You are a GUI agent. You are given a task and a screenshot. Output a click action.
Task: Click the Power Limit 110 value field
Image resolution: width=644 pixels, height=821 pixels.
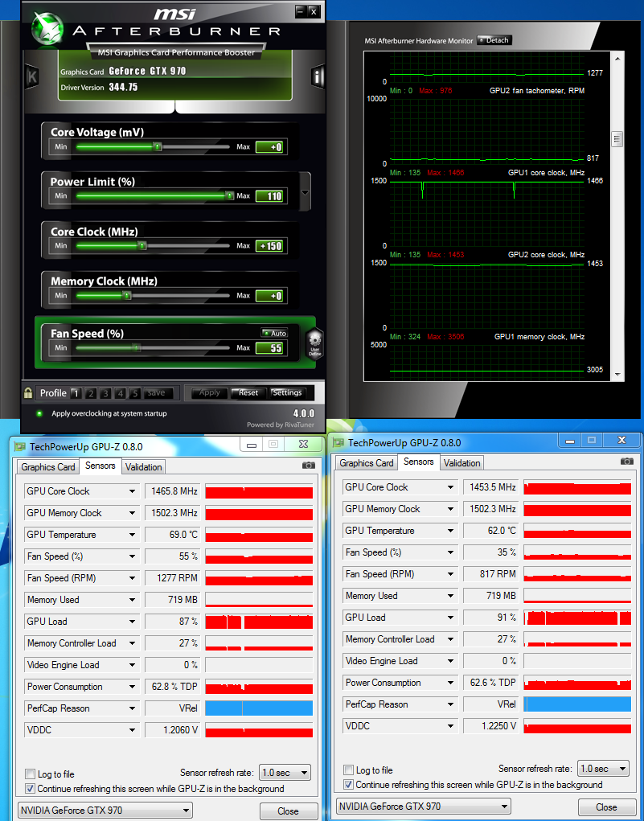pyautogui.click(x=269, y=196)
